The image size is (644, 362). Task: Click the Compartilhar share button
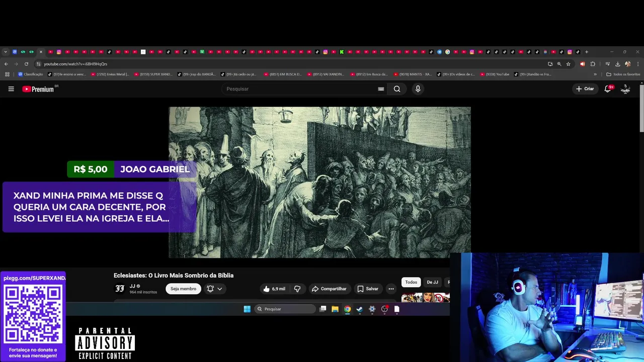point(329,289)
